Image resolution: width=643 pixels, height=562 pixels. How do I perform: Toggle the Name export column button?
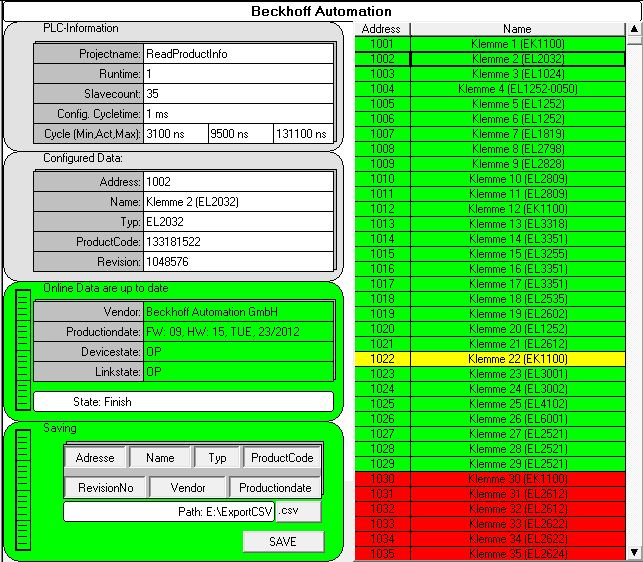[x=160, y=457]
